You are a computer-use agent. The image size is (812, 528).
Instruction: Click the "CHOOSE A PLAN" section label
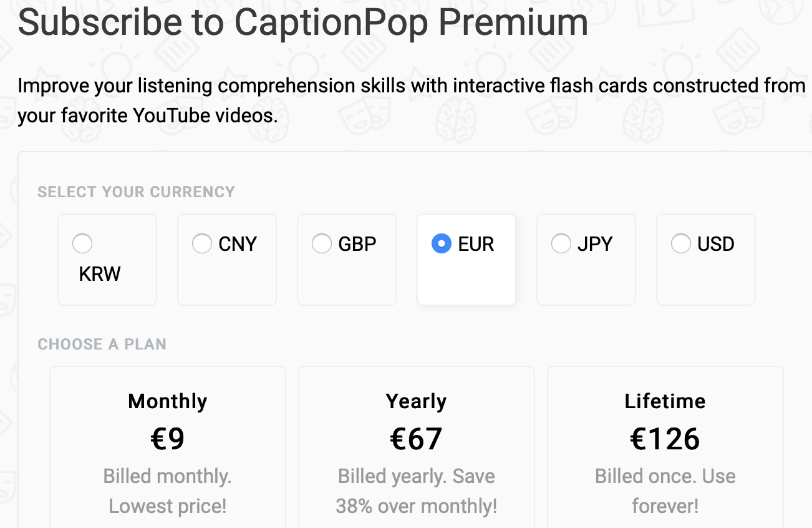click(102, 344)
